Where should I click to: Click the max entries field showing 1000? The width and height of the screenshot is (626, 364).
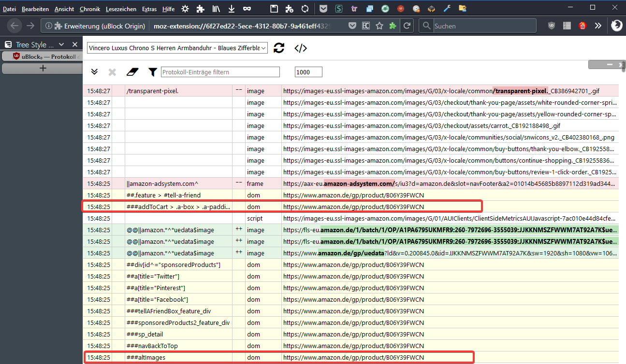(308, 72)
